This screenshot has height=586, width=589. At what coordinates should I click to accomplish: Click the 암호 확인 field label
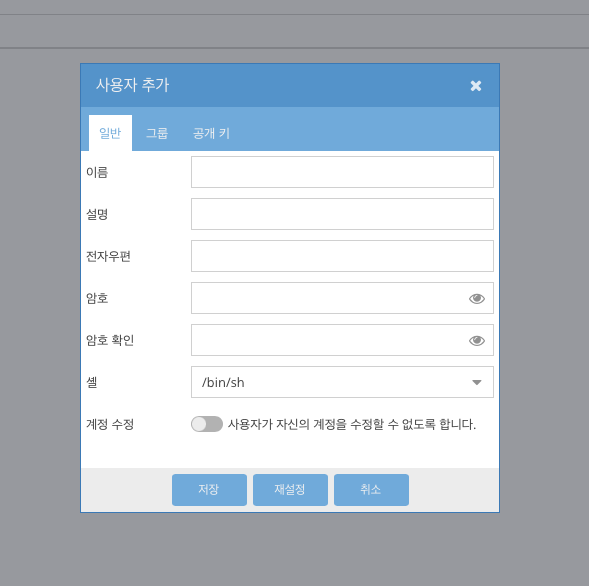coord(110,340)
